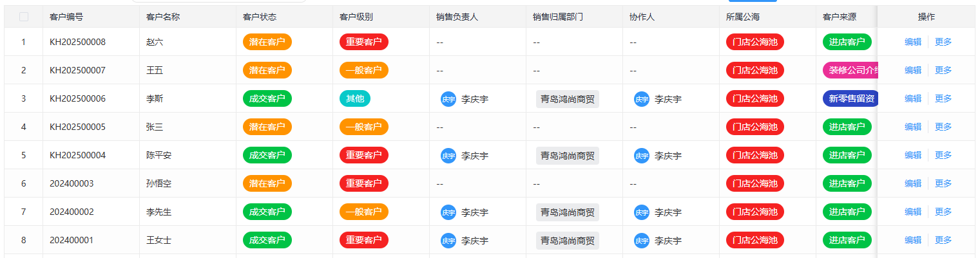Click the sales owner avatar in 陈平安's row
980x258 pixels.
[448, 156]
